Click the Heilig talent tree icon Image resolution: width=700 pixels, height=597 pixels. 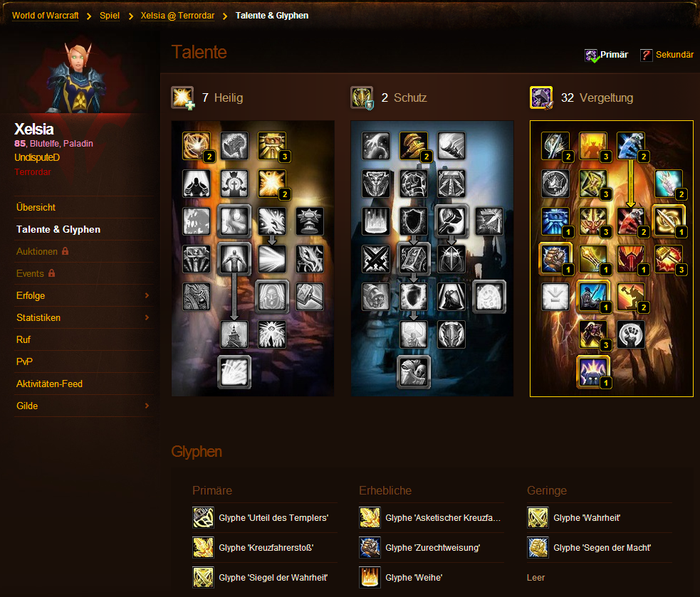point(182,97)
